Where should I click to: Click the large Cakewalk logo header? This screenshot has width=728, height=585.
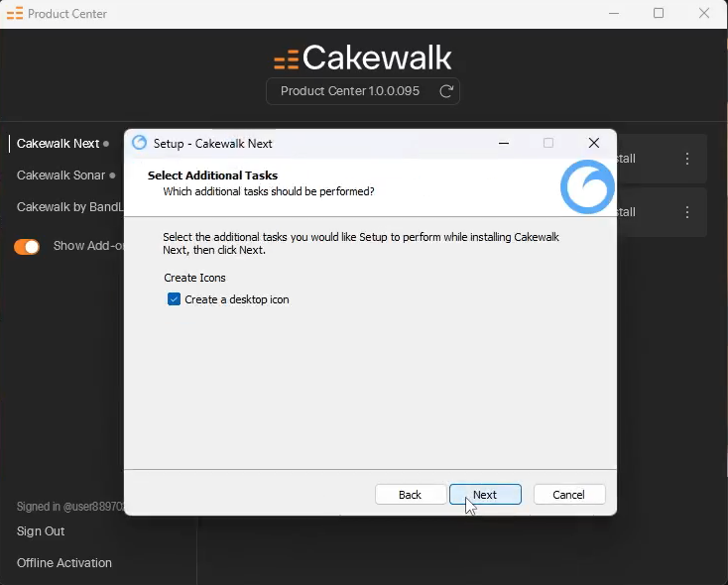[363, 58]
